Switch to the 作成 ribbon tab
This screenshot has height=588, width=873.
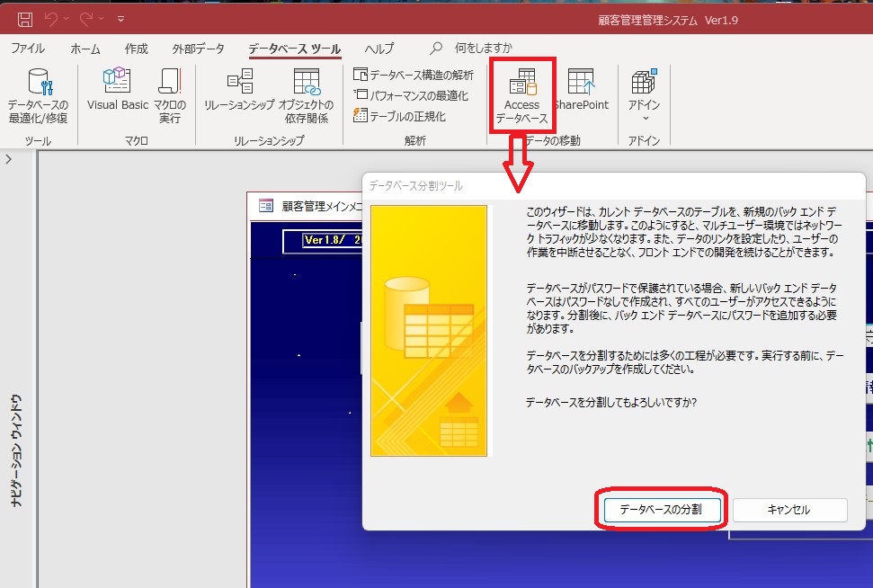137,49
